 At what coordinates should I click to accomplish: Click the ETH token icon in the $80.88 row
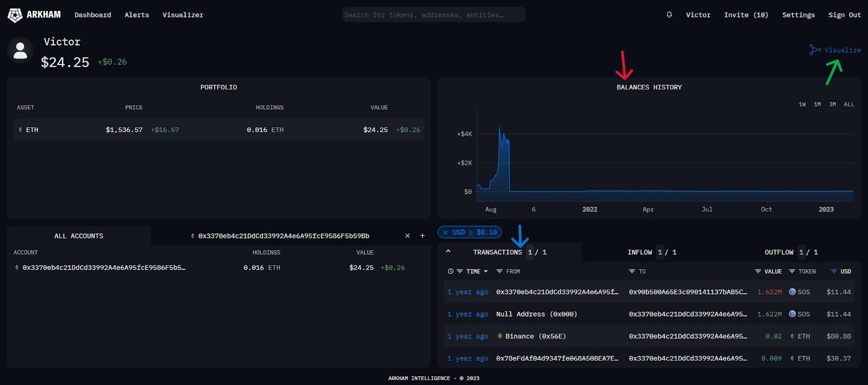tap(792, 336)
